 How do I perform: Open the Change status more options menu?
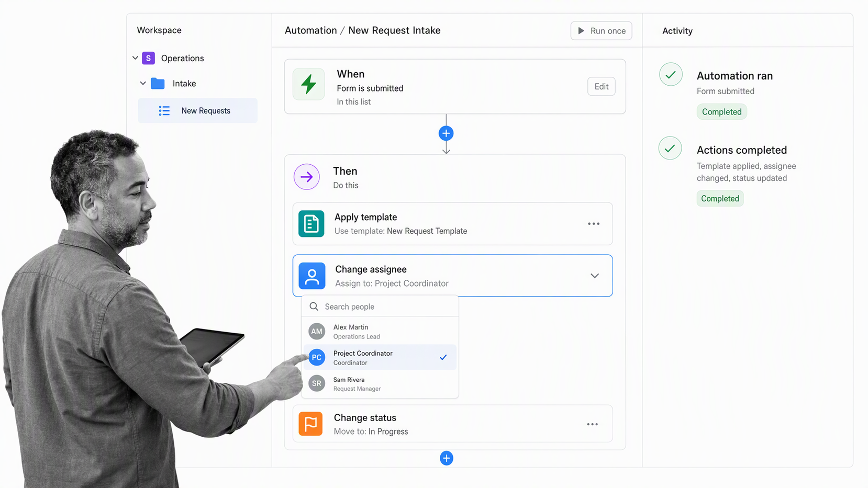(x=593, y=424)
